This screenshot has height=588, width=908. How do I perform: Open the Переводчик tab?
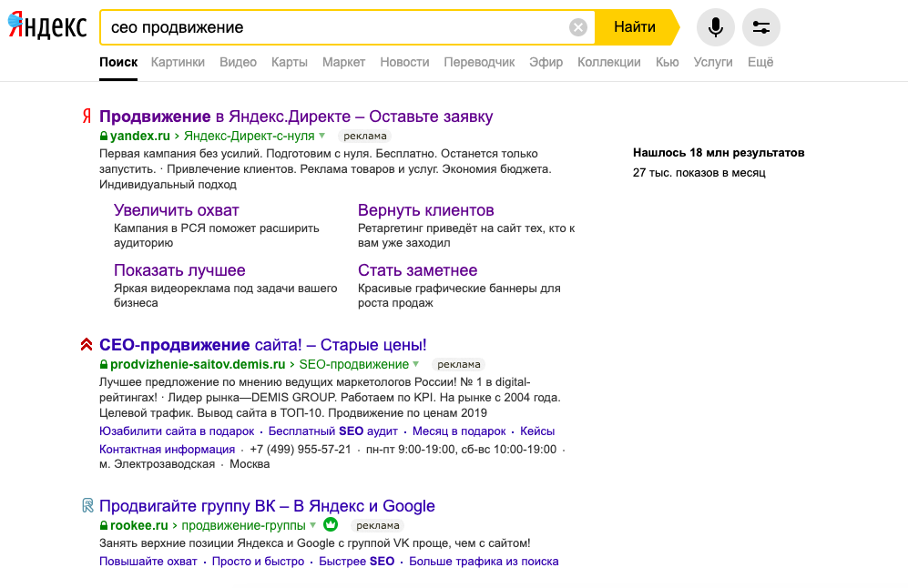(479, 62)
